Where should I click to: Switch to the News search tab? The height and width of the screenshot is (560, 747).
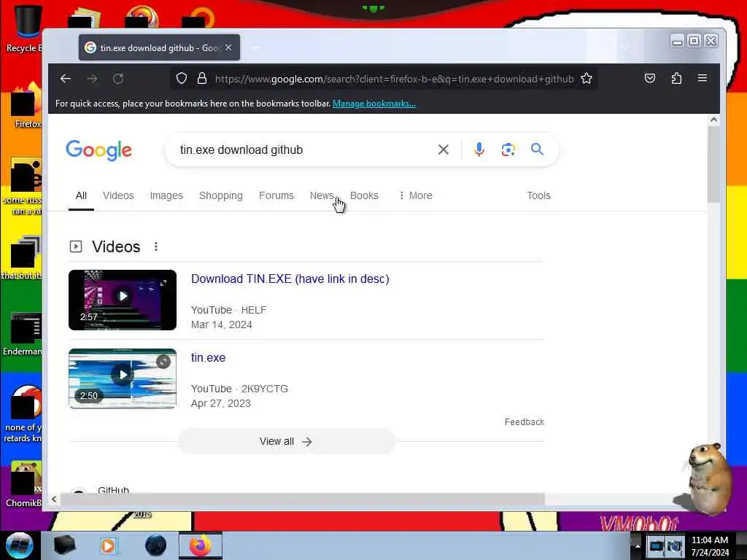coord(322,195)
